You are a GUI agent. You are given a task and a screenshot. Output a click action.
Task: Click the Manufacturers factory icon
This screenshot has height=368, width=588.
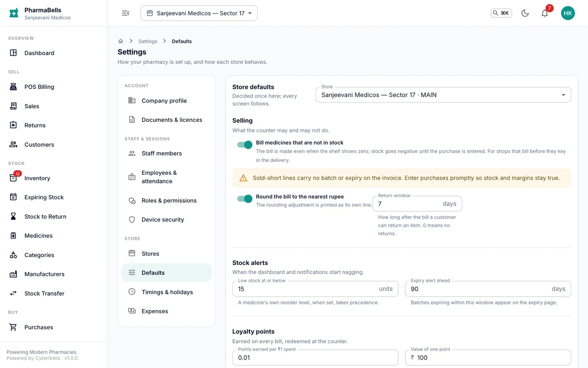pyautogui.click(x=13, y=274)
